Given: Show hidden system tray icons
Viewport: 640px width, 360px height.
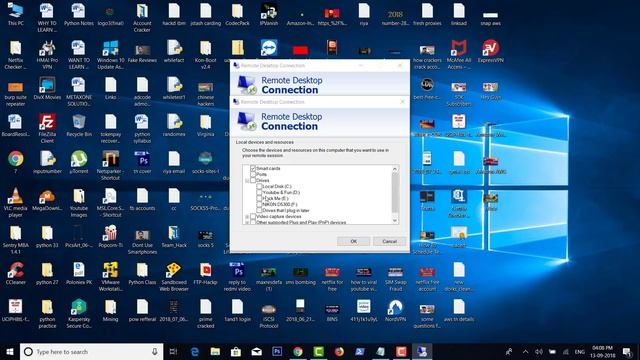Looking at the screenshot, I should 525,351.
